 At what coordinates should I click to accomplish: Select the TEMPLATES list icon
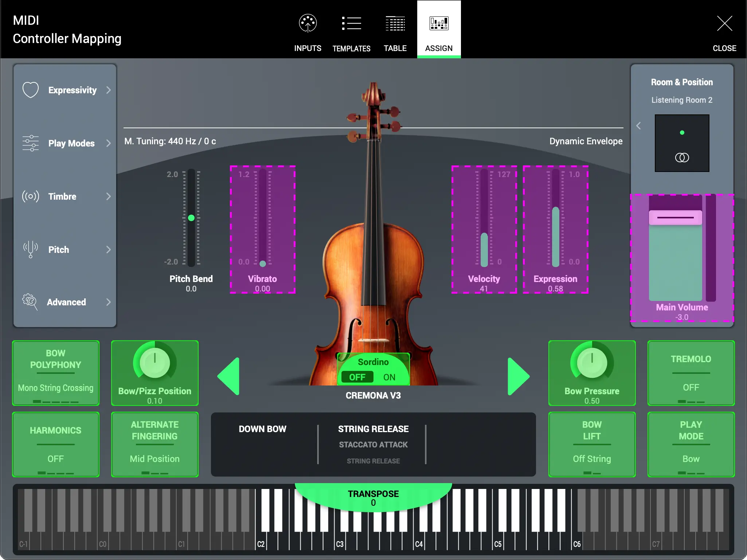point(351,23)
